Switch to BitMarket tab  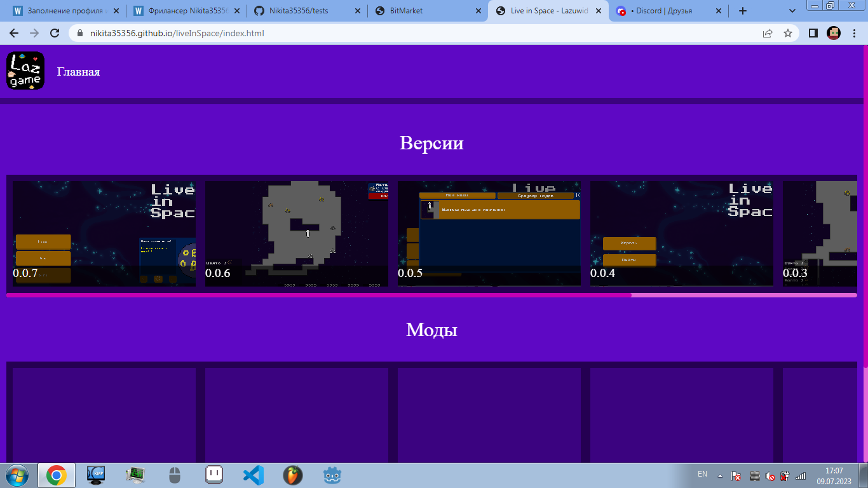pos(427,11)
